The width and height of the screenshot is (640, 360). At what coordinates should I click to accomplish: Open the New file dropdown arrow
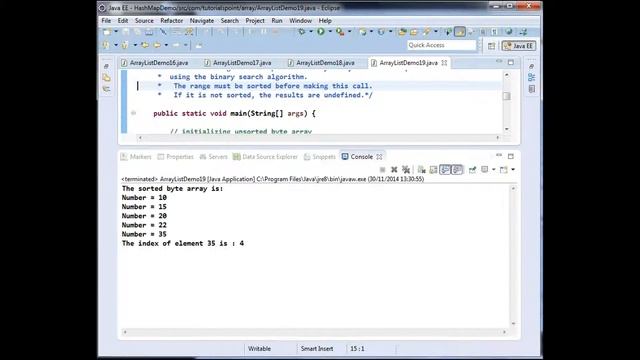116,31
